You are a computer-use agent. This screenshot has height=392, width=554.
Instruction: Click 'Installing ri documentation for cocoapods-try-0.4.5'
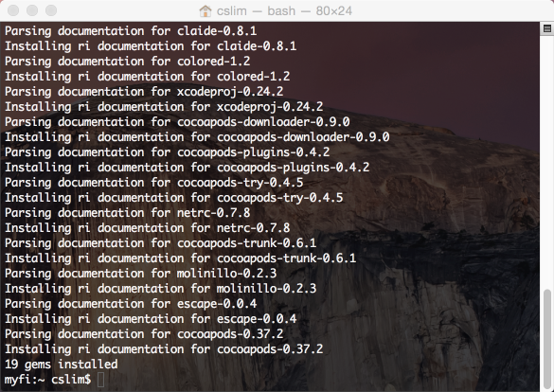[x=174, y=198]
